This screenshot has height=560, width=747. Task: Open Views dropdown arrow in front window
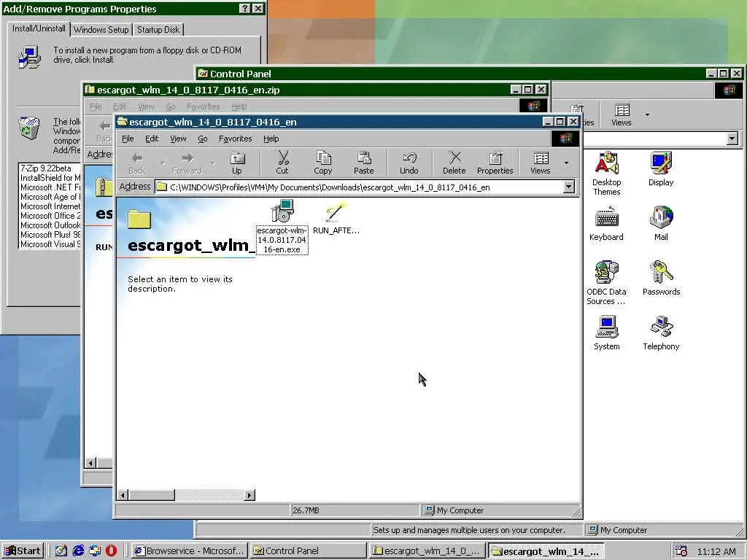(x=566, y=163)
